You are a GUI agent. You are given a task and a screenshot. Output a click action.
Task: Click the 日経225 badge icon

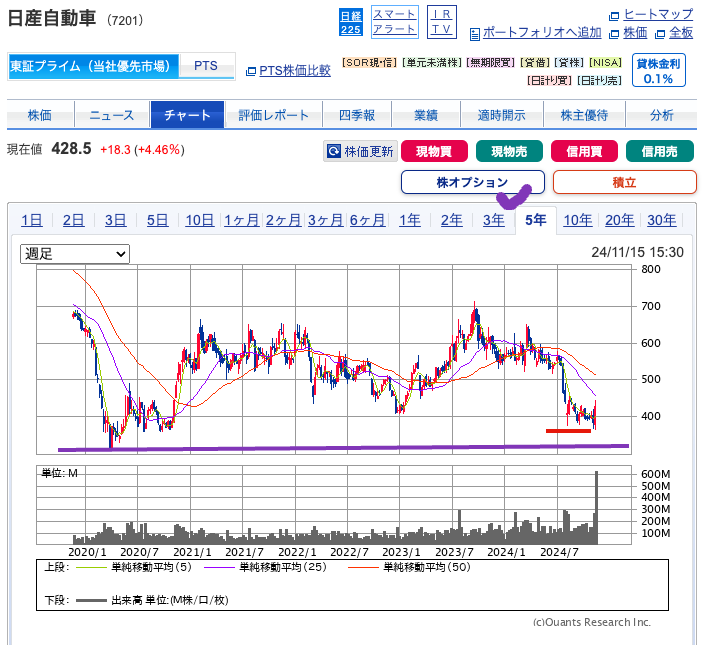tap(350, 22)
